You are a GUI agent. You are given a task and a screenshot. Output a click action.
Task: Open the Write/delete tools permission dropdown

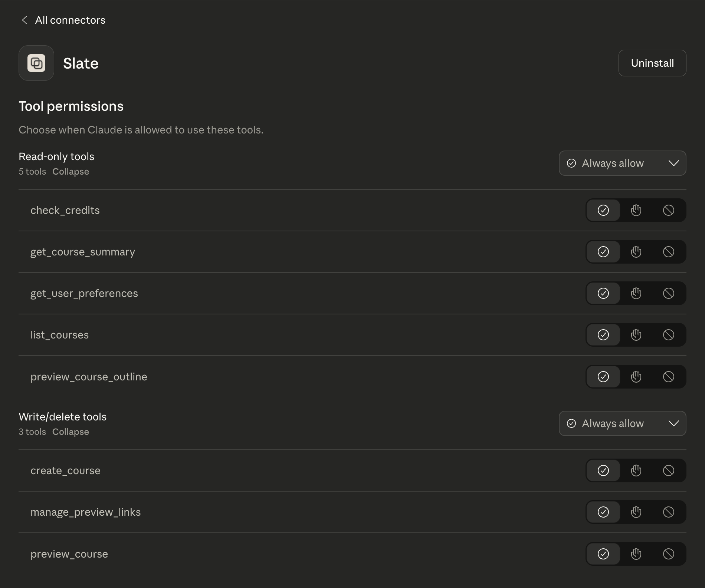click(622, 423)
